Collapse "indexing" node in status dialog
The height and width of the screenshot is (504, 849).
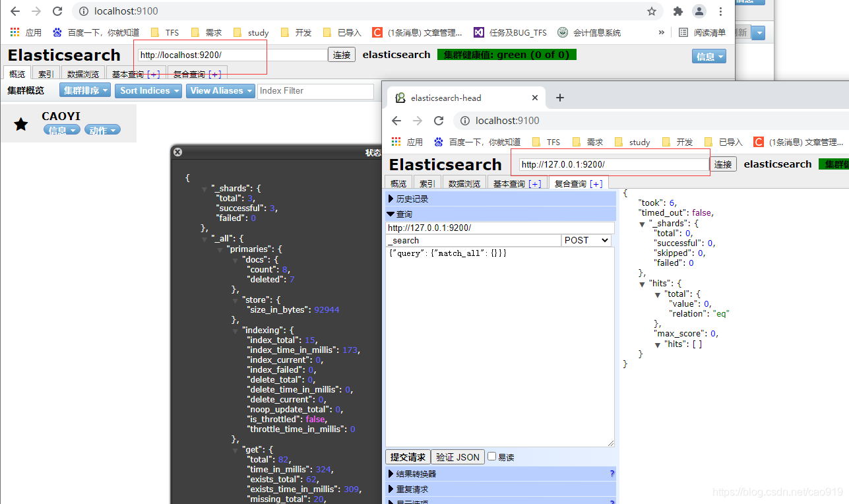236,331
